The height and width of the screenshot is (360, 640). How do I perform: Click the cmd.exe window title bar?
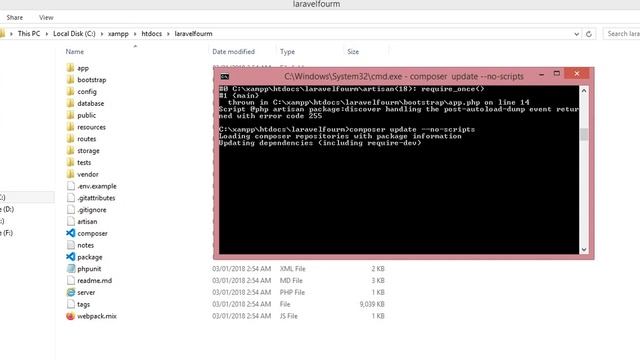[404, 76]
